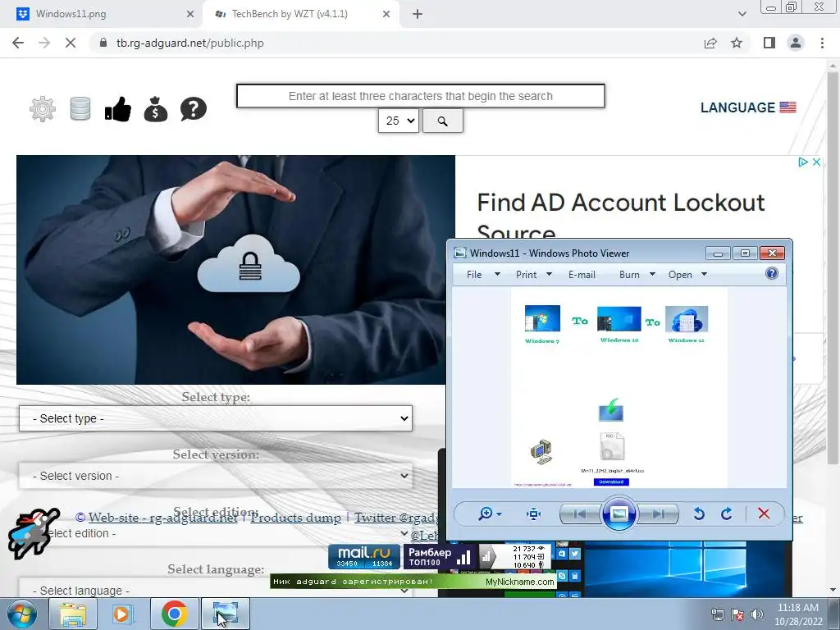This screenshot has width=840, height=630.
Task: Open Windows Media Player from taskbar
Action: 122,614
